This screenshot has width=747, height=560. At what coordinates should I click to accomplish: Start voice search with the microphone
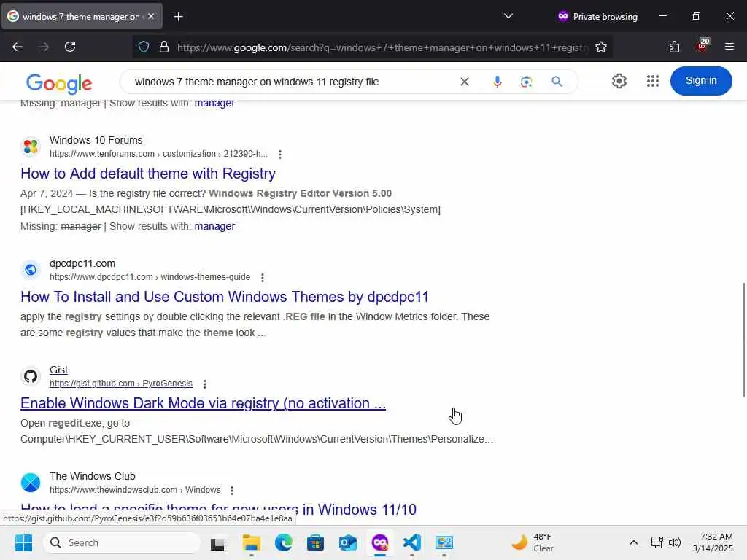pos(497,82)
